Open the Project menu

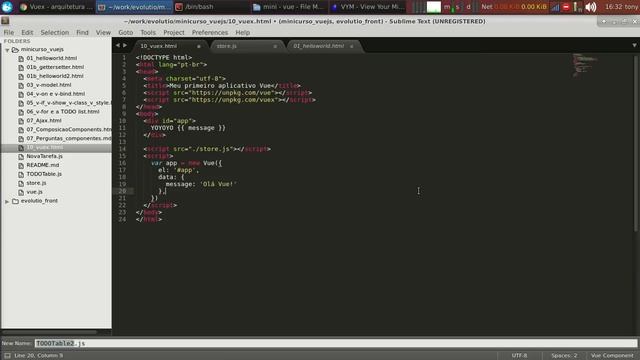click(174, 32)
